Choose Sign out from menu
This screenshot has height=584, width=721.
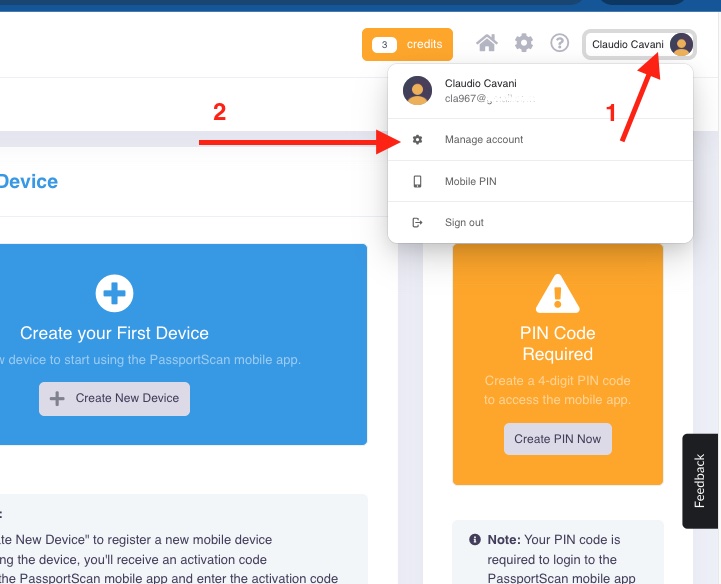(x=464, y=223)
